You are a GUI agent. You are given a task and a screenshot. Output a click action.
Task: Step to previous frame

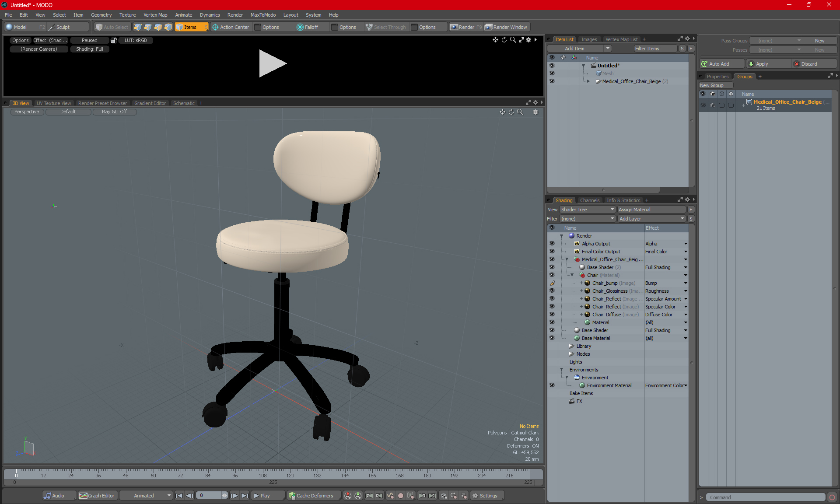pyautogui.click(x=189, y=496)
